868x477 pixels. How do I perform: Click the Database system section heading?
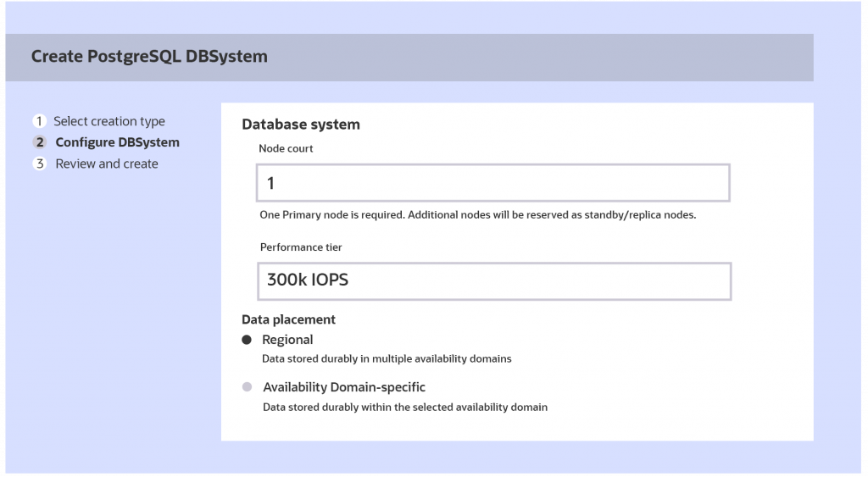tap(301, 125)
